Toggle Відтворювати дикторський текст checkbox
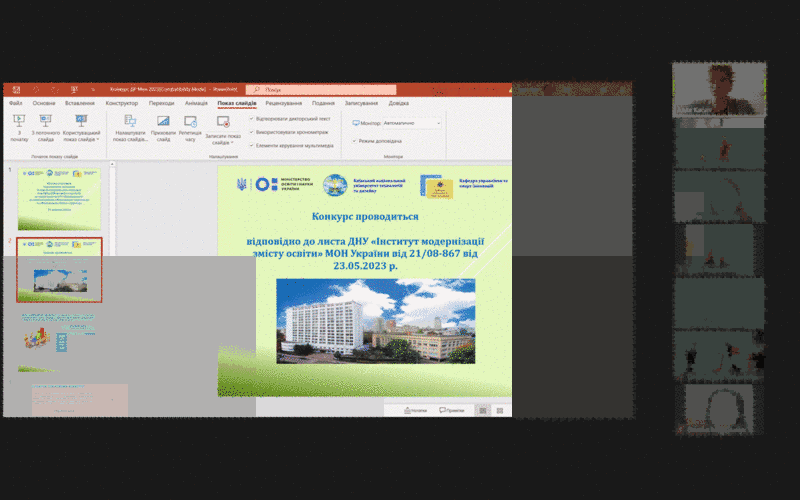 [x=252, y=118]
